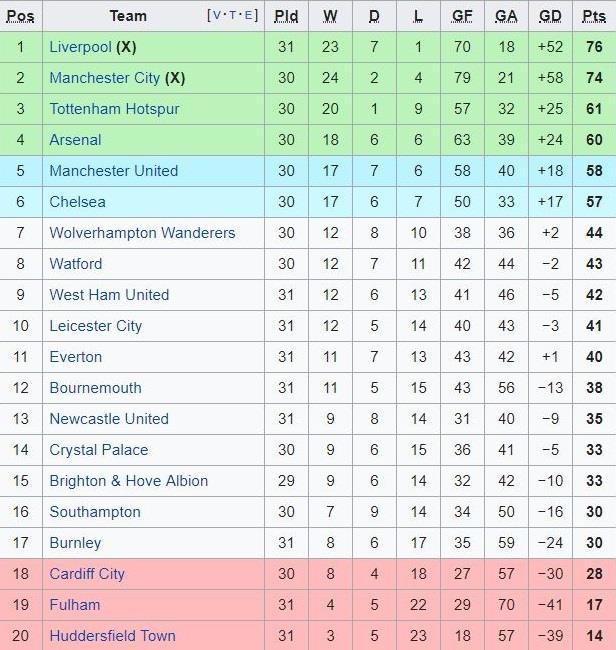
Task: Open Newcastle United team page
Action: point(108,419)
